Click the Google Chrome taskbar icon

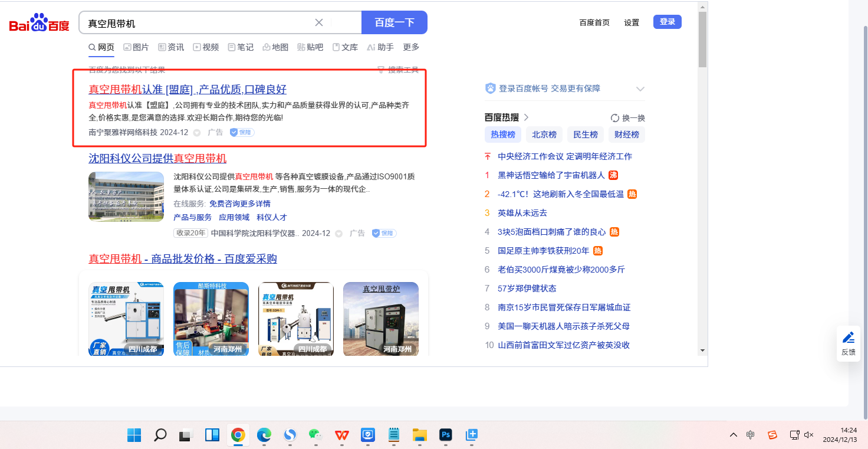pos(238,435)
